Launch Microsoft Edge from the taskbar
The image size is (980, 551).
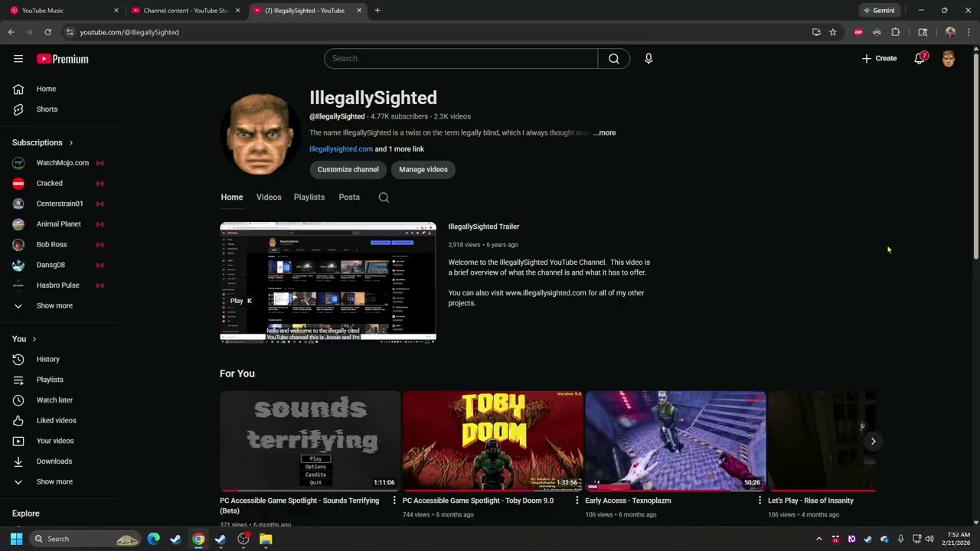pos(154,539)
